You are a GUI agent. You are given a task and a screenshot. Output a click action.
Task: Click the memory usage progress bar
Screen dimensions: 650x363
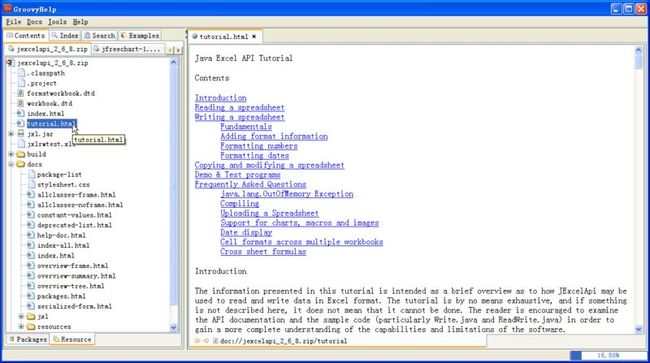608,356
